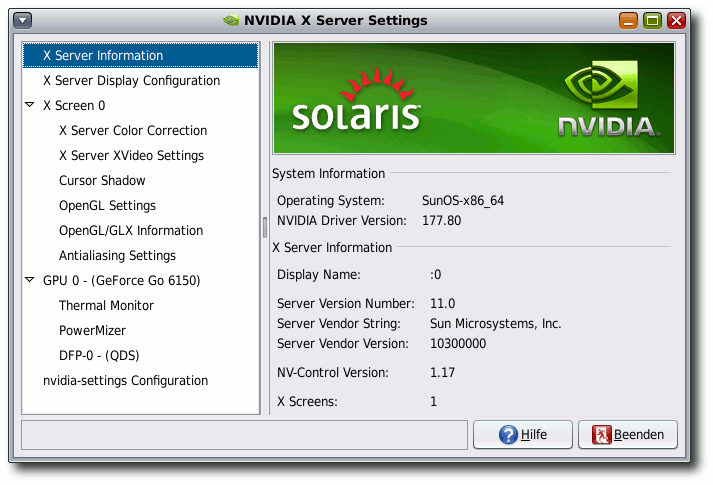Select GPU 0 - (GeForce Go 6150)

coord(121,280)
